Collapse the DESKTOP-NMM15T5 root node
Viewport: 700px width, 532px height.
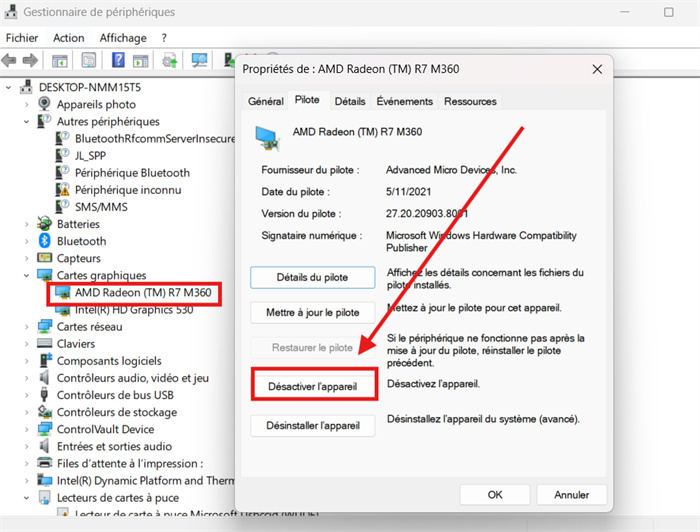(x=8, y=87)
